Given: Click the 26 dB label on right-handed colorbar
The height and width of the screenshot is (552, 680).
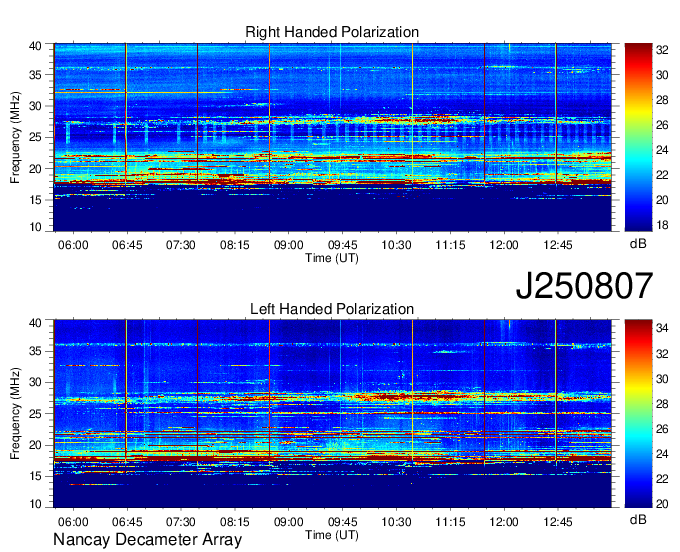Looking at the screenshot, I should pyautogui.click(x=662, y=125).
